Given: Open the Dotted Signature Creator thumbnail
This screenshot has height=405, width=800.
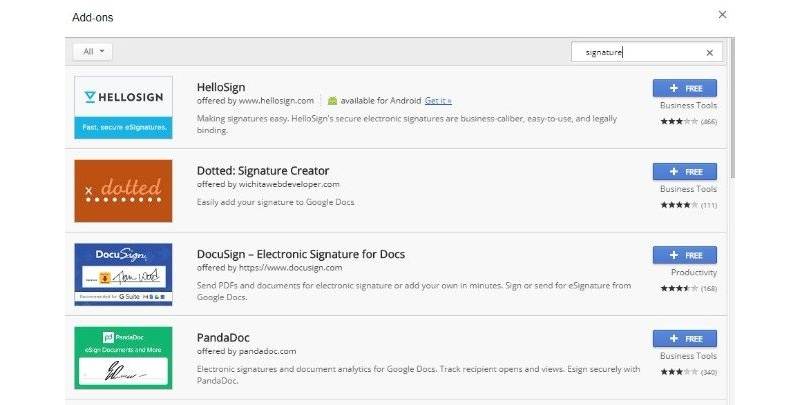Looking at the screenshot, I should point(124,190).
